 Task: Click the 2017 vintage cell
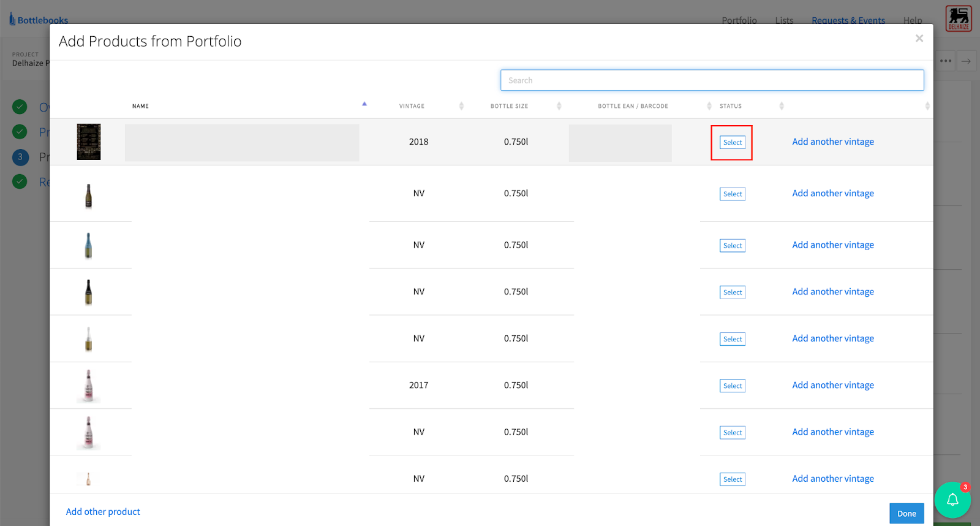418,385
